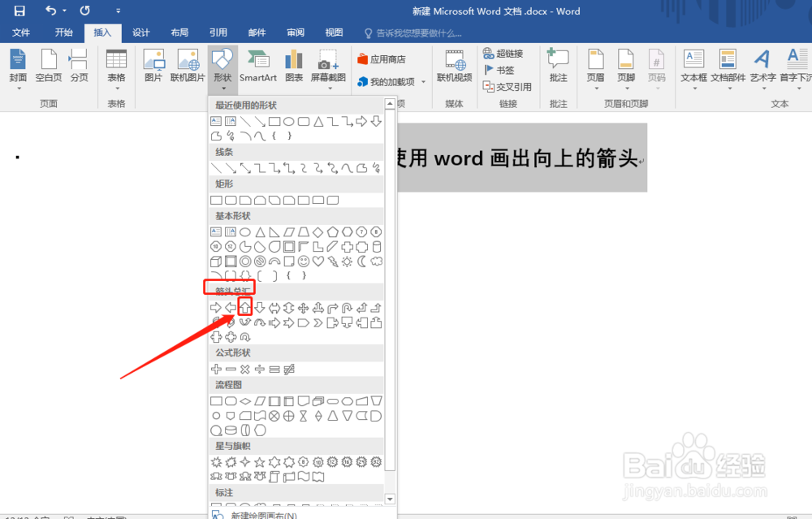Select the smiley face basic shape

click(304, 262)
